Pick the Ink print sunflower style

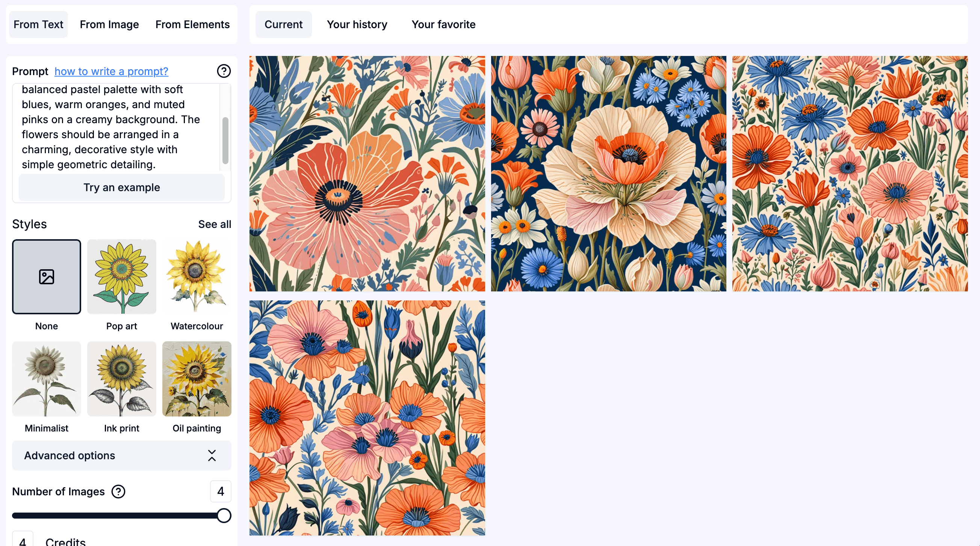[121, 379]
